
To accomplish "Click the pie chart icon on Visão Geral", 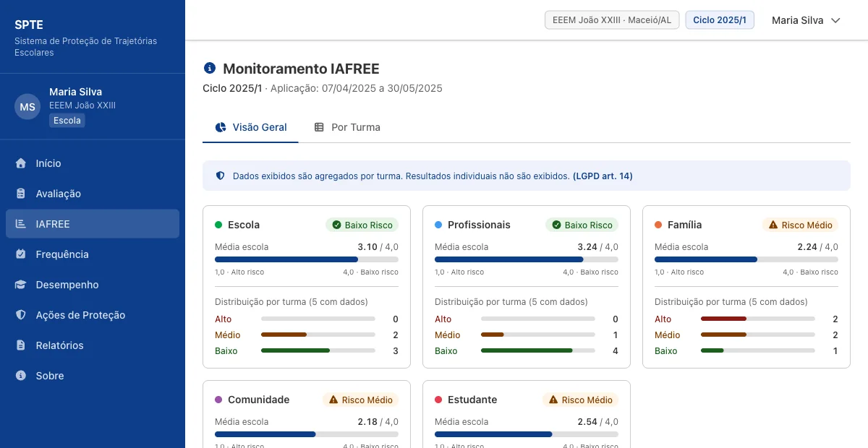I will [221, 127].
